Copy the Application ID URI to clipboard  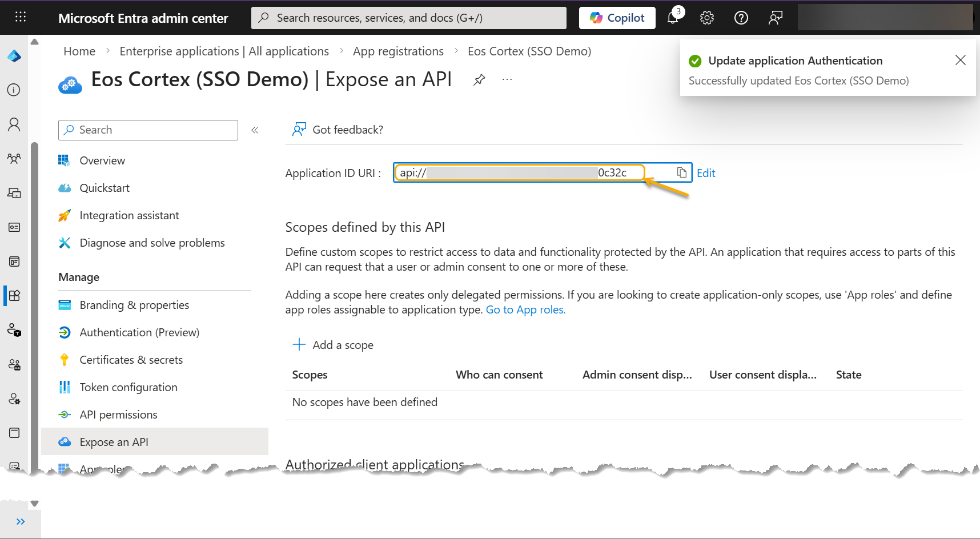click(682, 172)
